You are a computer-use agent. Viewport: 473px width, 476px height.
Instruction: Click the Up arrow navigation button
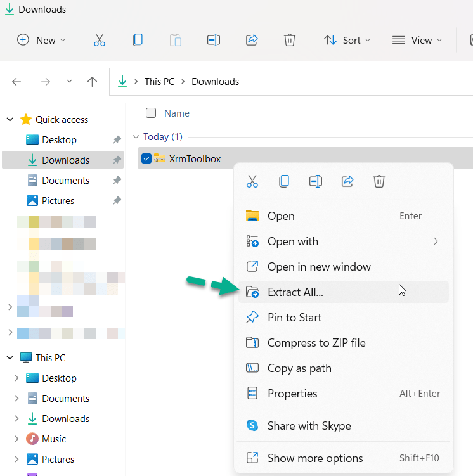(x=92, y=82)
